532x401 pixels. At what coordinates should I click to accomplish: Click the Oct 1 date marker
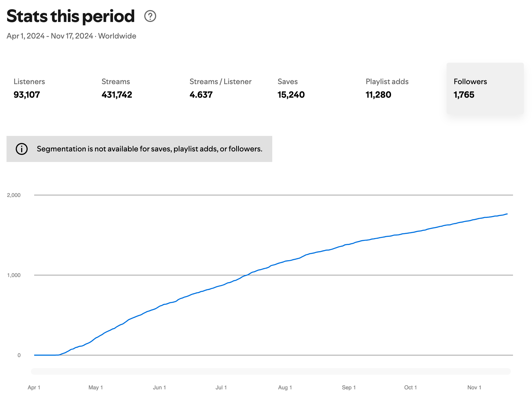[411, 387]
